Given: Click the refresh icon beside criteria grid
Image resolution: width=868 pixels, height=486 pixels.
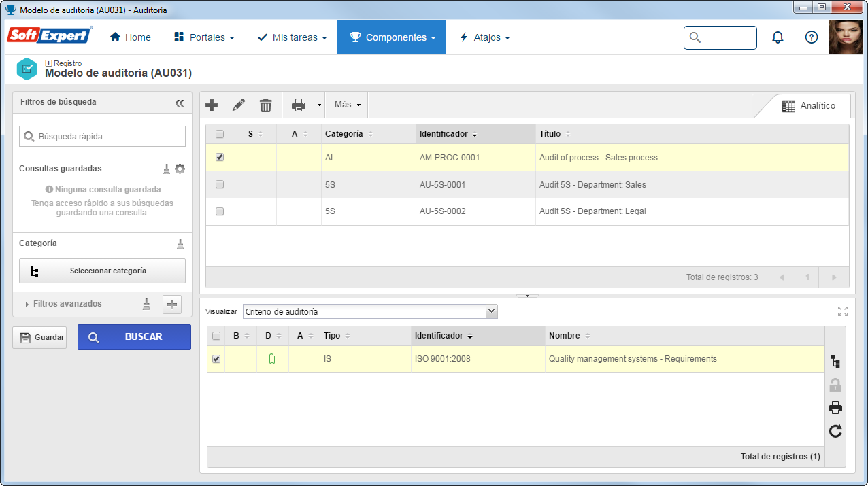Looking at the screenshot, I should click(x=835, y=431).
